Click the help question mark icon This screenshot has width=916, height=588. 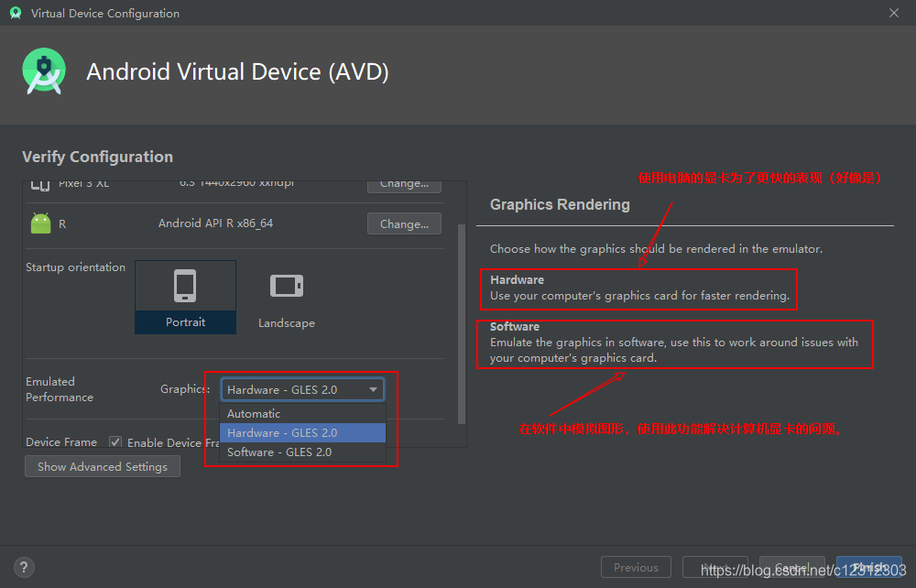click(24, 567)
